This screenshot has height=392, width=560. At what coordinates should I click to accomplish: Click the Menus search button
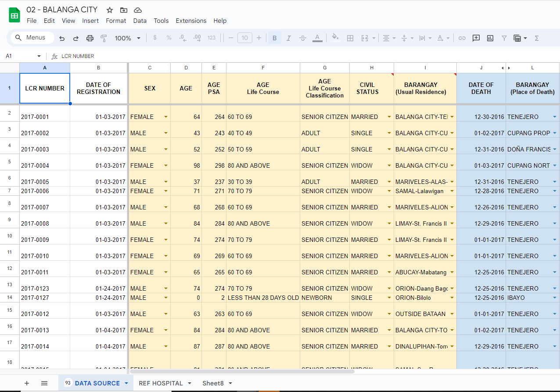click(30, 38)
